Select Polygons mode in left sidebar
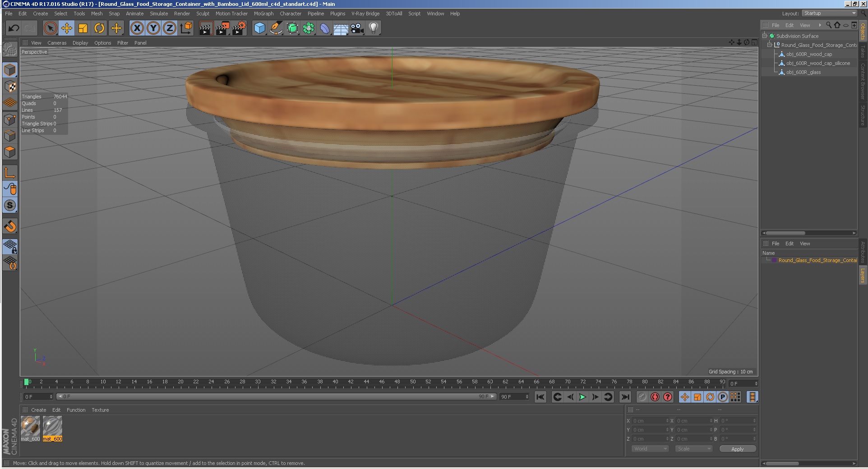Image resolution: width=868 pixels, height=469 pixels. (10, 152)
